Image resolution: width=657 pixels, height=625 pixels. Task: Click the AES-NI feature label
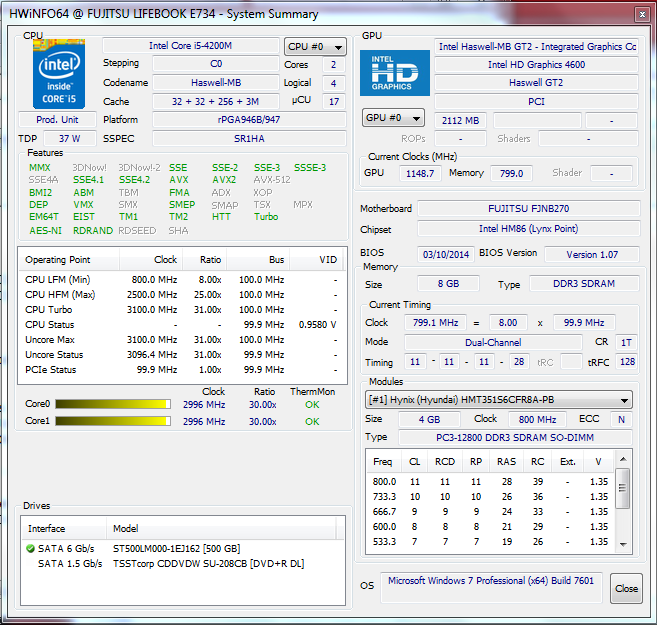tap(45, 231)
